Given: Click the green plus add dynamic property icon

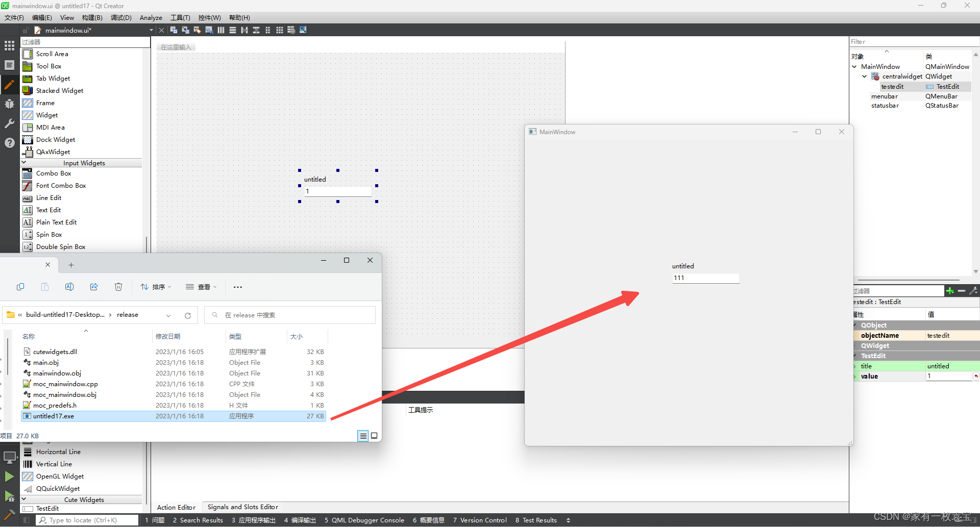Looking at the screenshot, I should (x=950, y=291).
